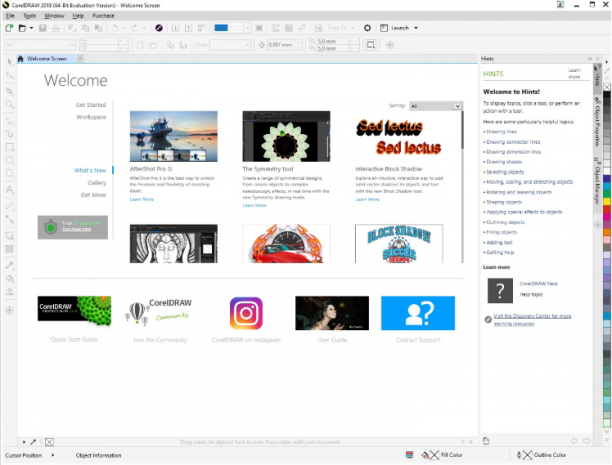The height and width of the screenshot is (465, 612).
Task: Open the File menu
Action: tap(10, 16)
